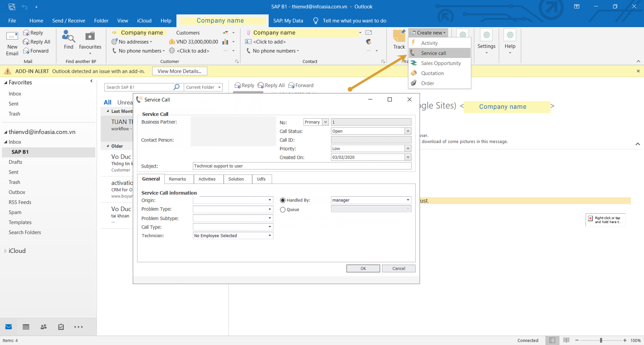
Task: Switch to People view in bottom navigation
Action: pos(44,327)
